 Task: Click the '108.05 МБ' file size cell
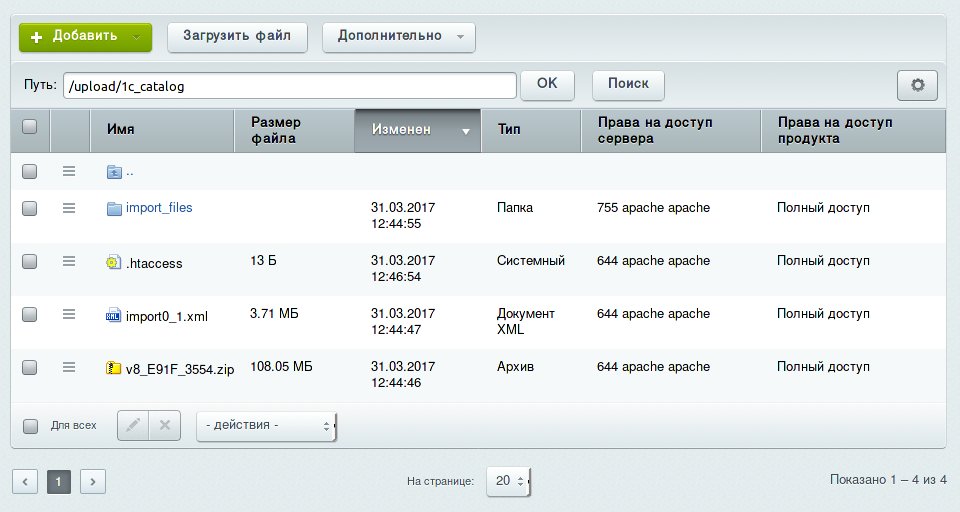coord(281,367)
